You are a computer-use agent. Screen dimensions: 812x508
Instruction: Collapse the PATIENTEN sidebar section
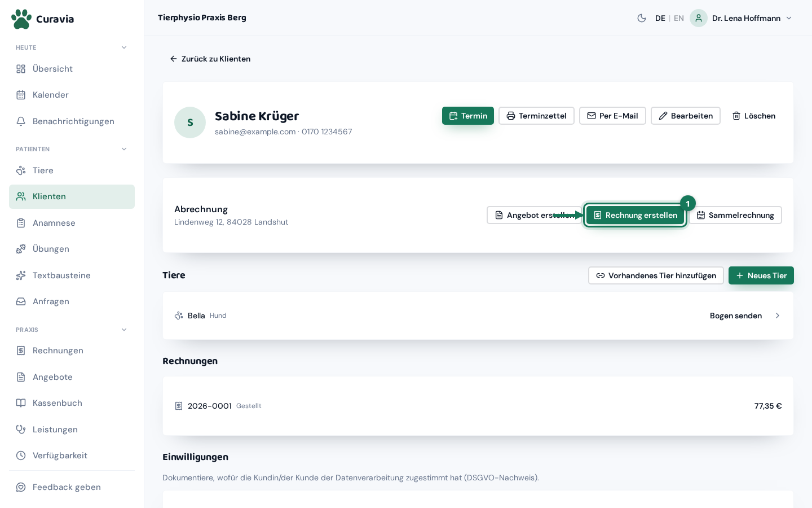click(x=124, y=149)
